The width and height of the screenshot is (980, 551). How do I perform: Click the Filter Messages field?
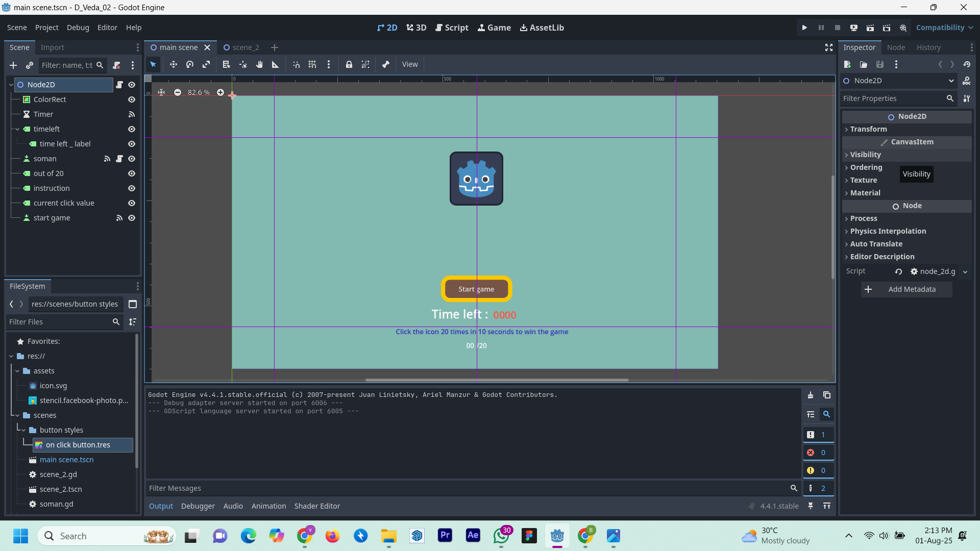pos(473,488)
